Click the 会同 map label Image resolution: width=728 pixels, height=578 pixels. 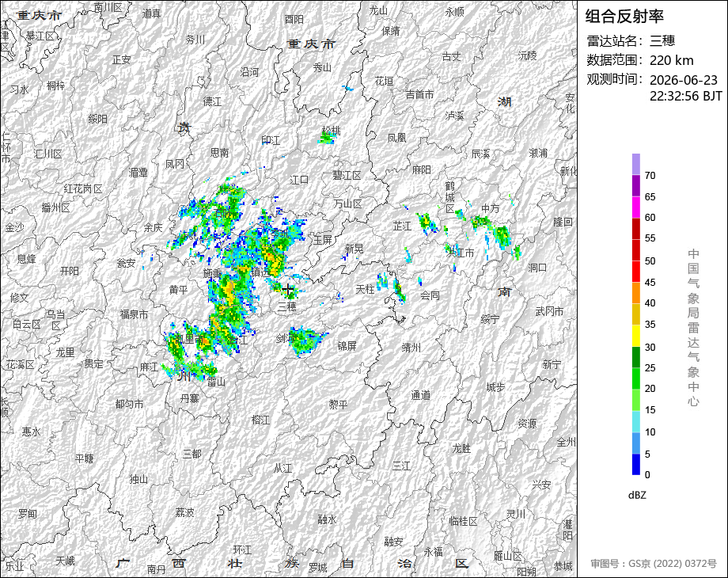point(430,295)
